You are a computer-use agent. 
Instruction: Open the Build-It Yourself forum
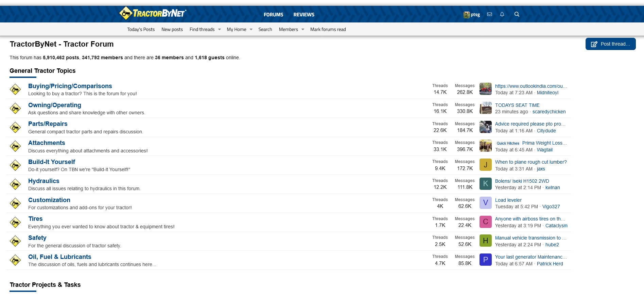(52, 162)
